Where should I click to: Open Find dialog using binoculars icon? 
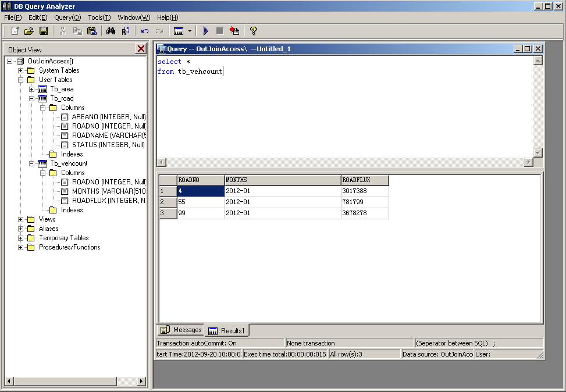point(111,31)
